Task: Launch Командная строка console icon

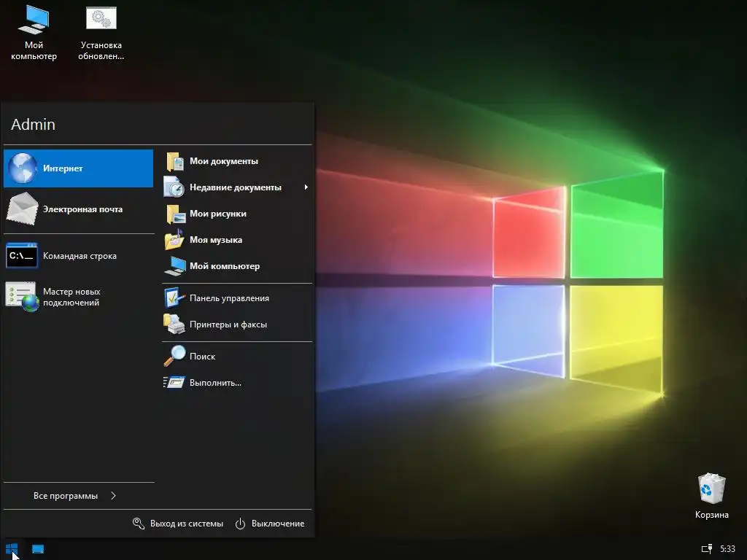Action: click(x=21, y=256)
